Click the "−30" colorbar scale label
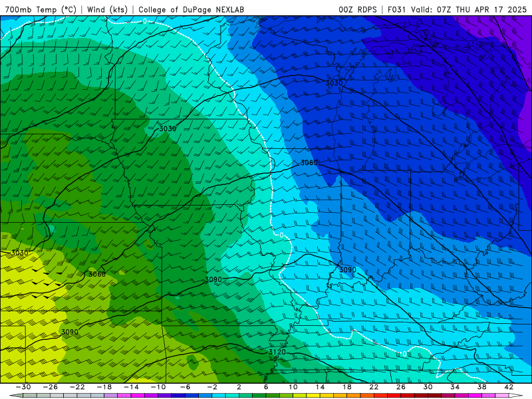The width and height of the screenshot is (532, 399). coord(23,387)
